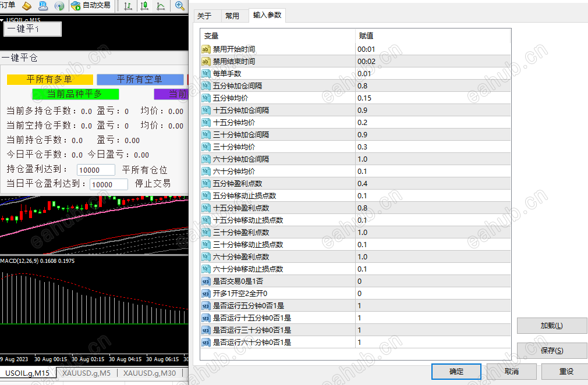Viewport: 588px width, 385px height.
Task: Click the icon beside 是否交易0是1否
Action: [x=206, y=281]
